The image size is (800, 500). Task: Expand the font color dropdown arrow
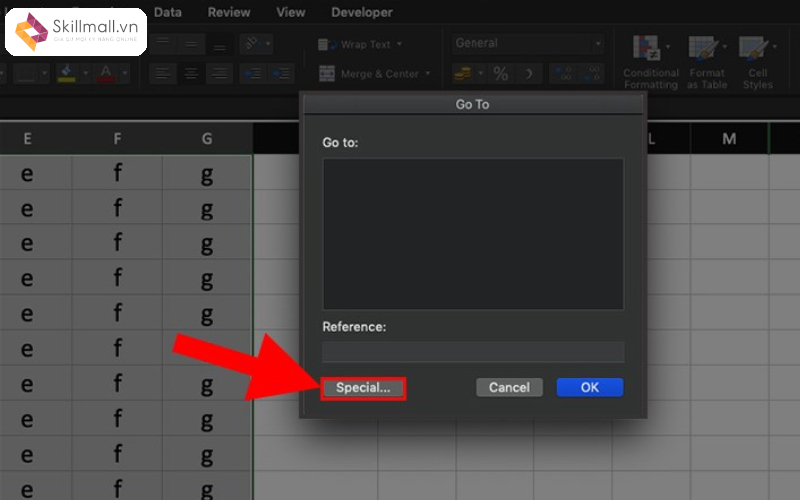[x=124, y=73]
